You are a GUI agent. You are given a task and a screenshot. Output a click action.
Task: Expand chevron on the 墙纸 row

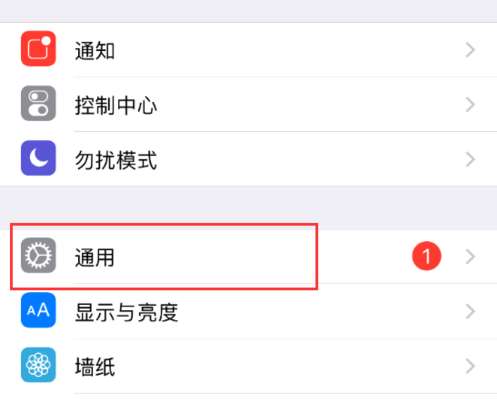click(x=470, y=366)
